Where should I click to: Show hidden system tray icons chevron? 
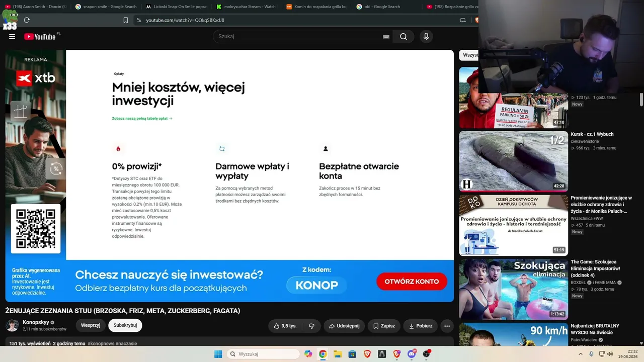580,354
